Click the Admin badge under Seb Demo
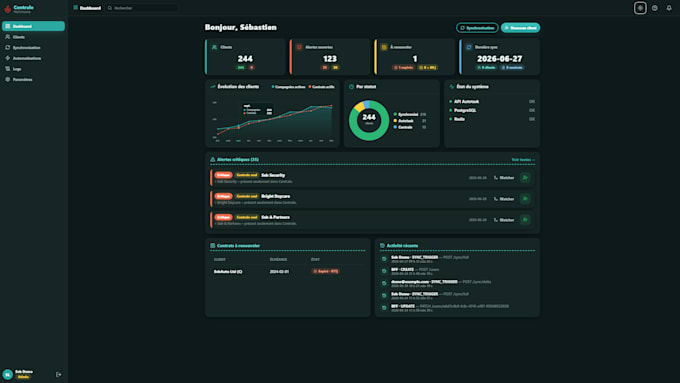The height and width of the screenshot is (383, 680). [x=23, y=377]
